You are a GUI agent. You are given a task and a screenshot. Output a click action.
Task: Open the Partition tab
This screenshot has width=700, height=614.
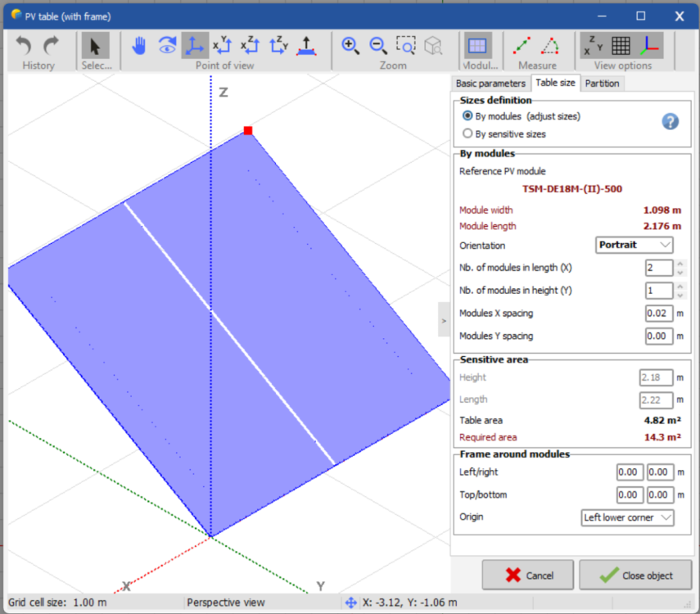(x=602, y=84)
